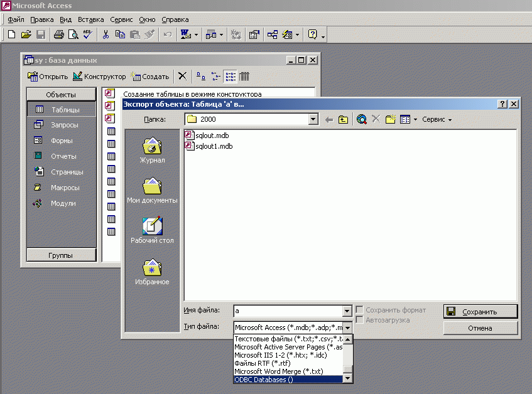Expand New Object dropdown arrow
532x394 pixels.
pos(297,35)
